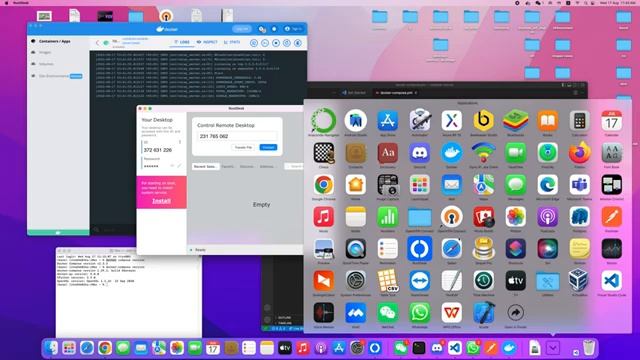
Task: Launch Image Capture from the Applications grid
Action: point(388,185)
